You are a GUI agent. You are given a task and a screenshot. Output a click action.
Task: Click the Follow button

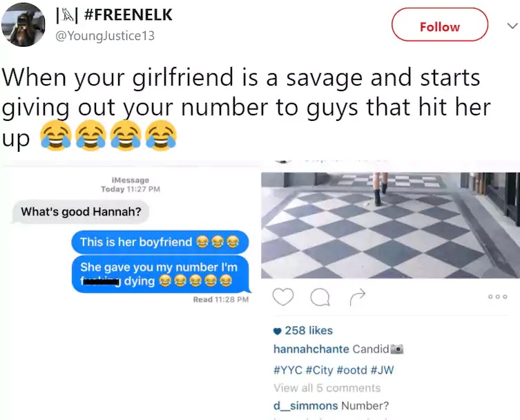pyautogui.click(x=440, y=25)
